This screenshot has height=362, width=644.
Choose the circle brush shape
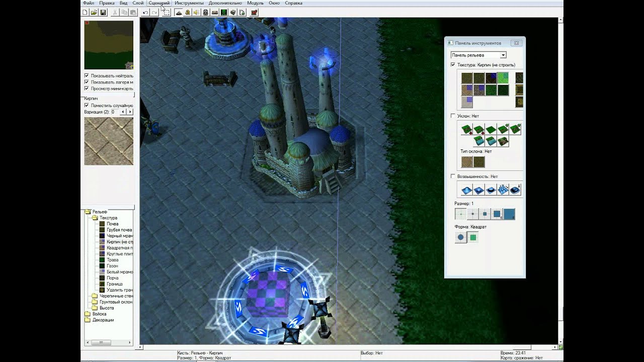[x=461, y=237]
